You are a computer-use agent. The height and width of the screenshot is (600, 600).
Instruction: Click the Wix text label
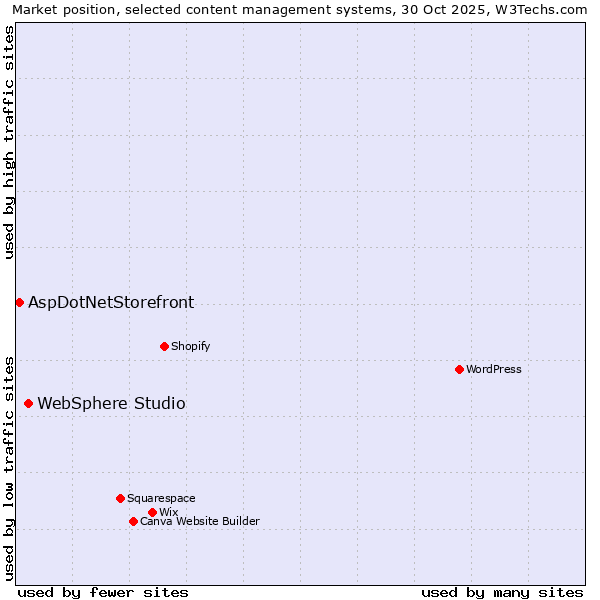click(x=168, y=512)
